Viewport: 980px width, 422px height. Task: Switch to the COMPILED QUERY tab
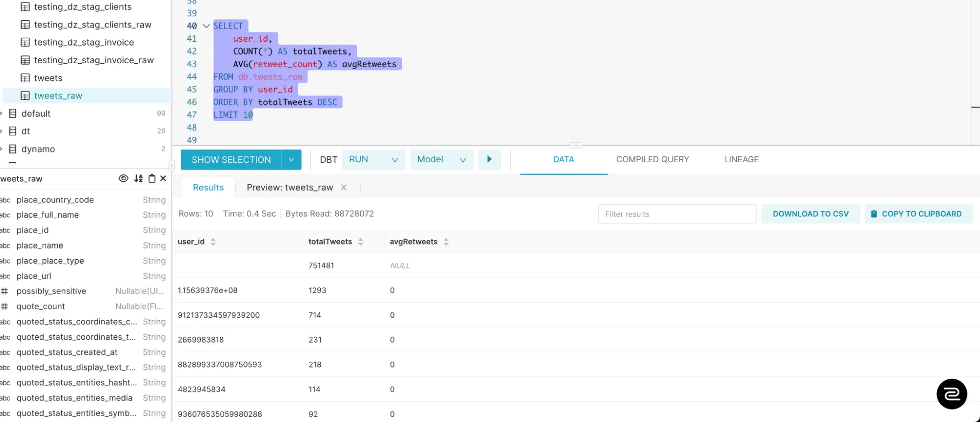coord(653,159)
